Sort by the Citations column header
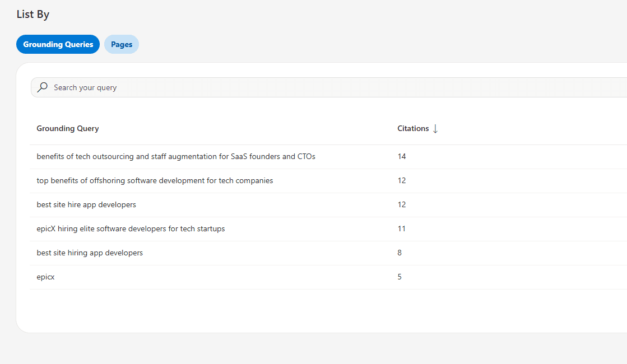The image size is (627, 364). (x=413, y=128)
